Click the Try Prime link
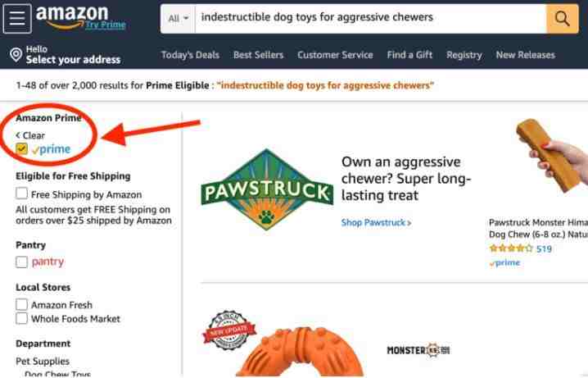The width and height of the screenshot is (588, 378). [x=106, y=25]
